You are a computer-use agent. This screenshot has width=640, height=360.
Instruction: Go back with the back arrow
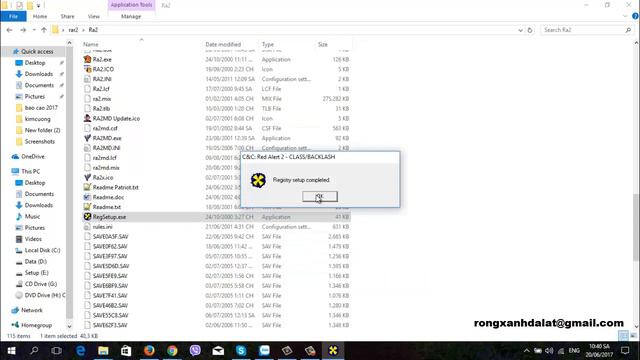(x=9, y=30)
